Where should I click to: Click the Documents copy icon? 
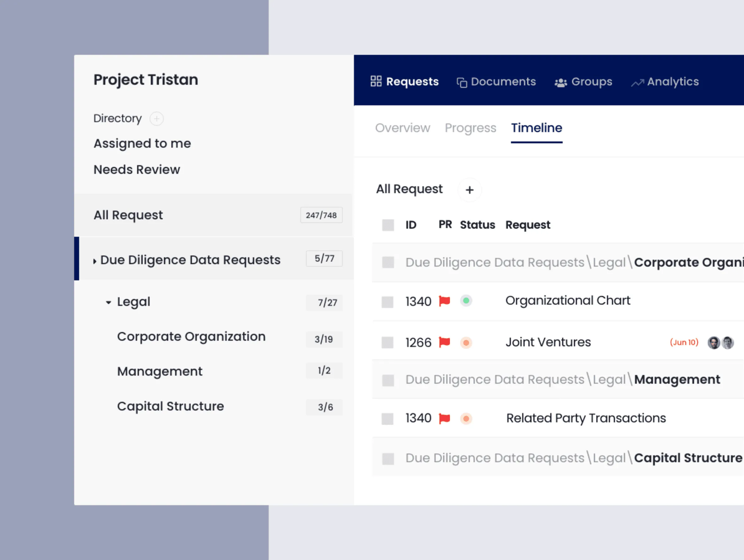coord(461,83)
